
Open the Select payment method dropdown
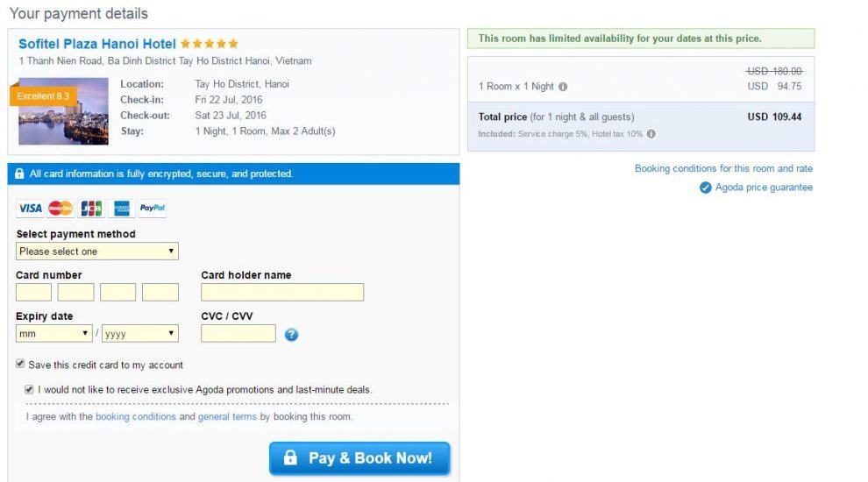(x=96, y=252)
